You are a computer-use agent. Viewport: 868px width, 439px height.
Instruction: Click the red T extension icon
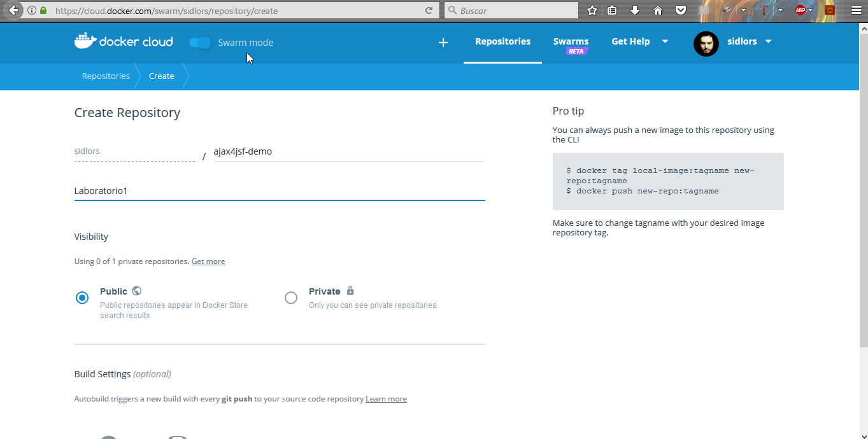pos(764,10)
